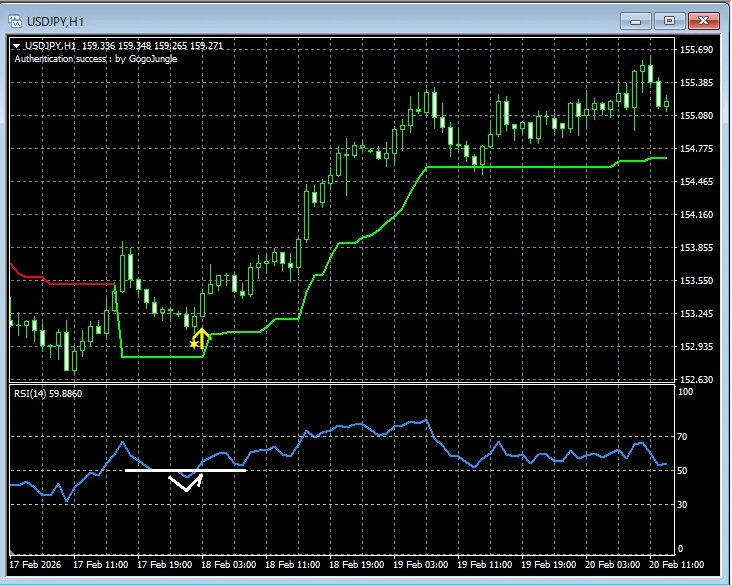Image resolution: width=732 pixels, height=585 pixels.
Task: Click the RSI scale value 100
Action: pos(685,392)
